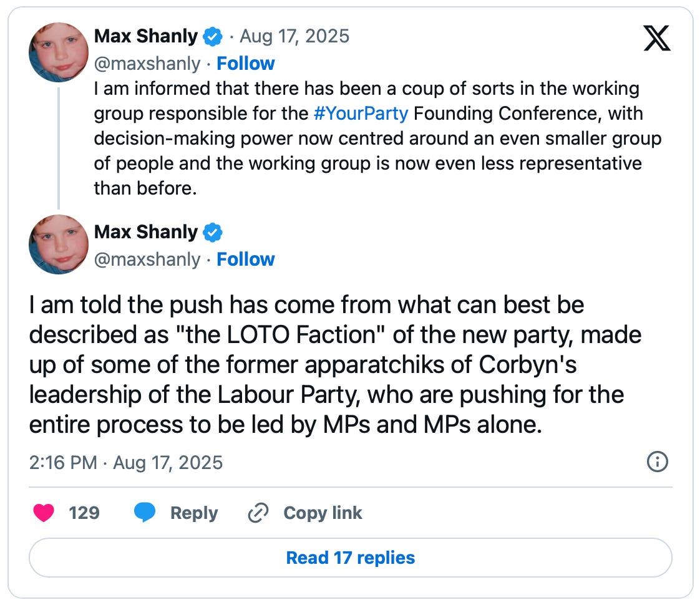Open the info icon beside timestamp
Screen dimensions: 700x605
[657, 462]
